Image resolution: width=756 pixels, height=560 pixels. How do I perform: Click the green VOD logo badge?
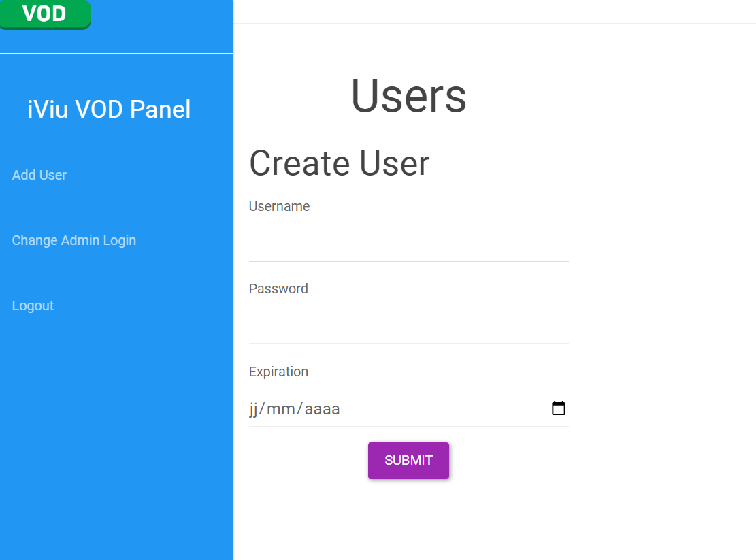45,14
